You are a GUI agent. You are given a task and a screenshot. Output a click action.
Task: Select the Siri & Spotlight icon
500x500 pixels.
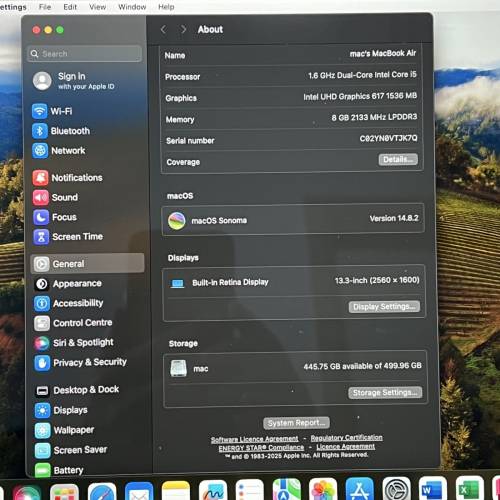tap(42, 343)
